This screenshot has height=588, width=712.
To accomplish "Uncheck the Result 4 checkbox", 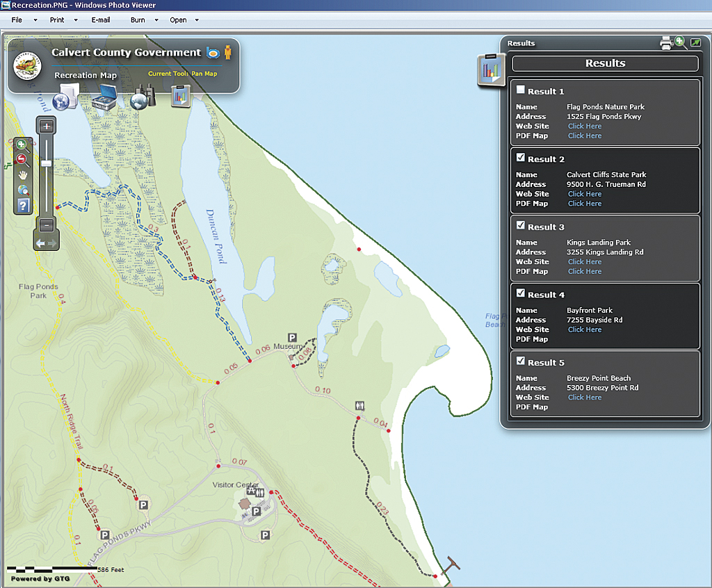I will tap(520, 293).
